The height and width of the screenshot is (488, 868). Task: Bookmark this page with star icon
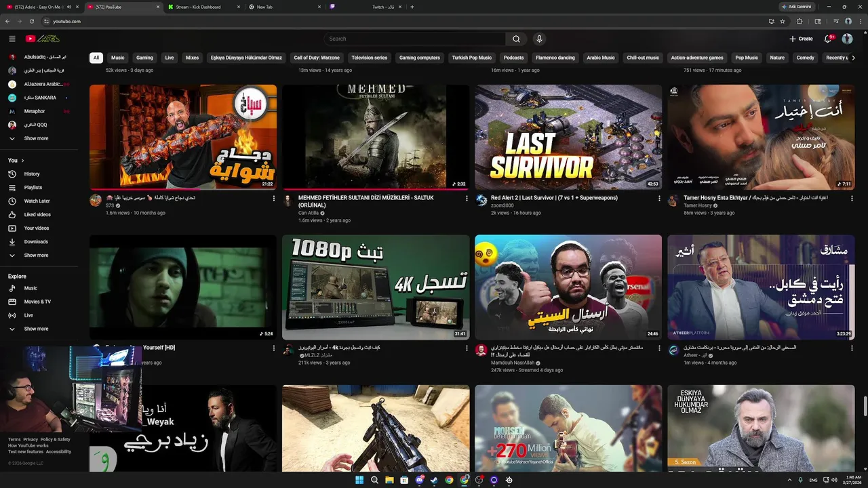[x=783, y=21]
